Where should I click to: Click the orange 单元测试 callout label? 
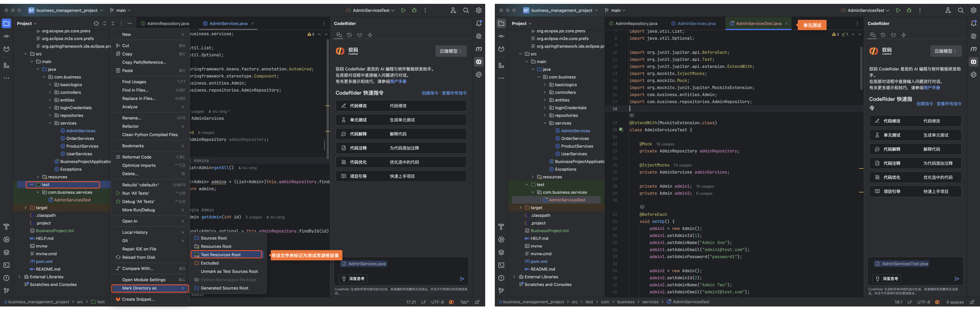click(812, 25)
